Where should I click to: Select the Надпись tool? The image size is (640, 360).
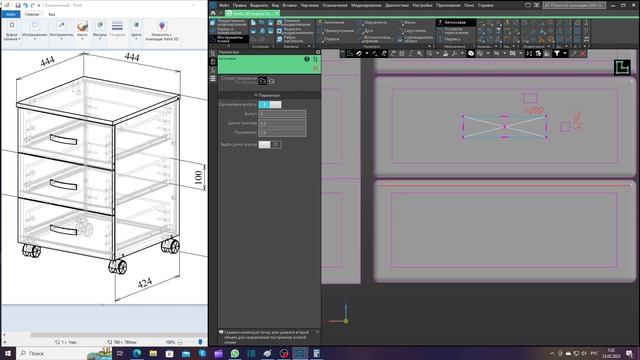click(449, 39)
